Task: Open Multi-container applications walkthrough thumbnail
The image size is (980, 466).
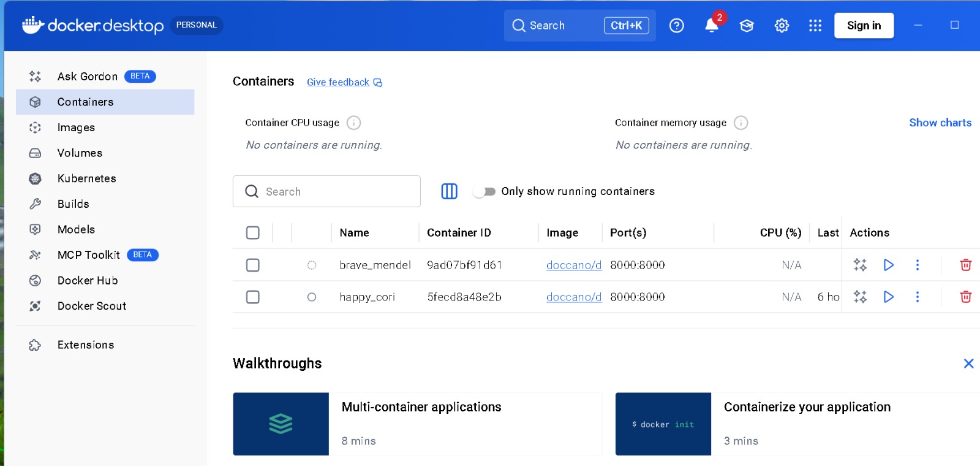Action: 281,424
